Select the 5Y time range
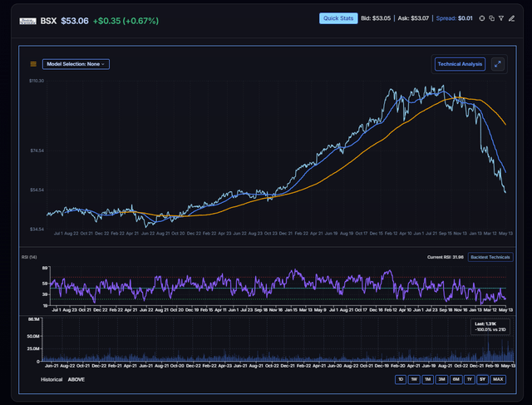The width and height of the screenshot is (532, 405). (x=482, y=379)
